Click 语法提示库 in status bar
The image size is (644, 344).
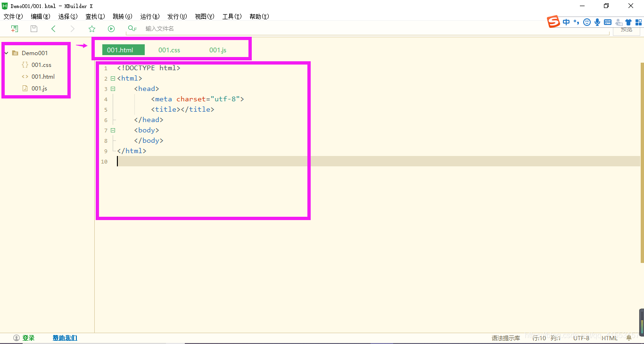(506, 338)
